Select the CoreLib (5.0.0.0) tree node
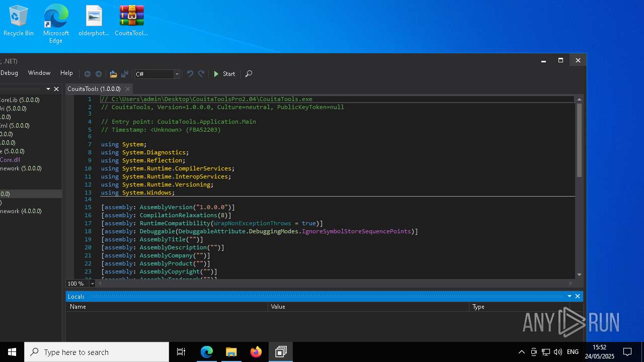The image size is (644, 362). click(x=20, y=100)
